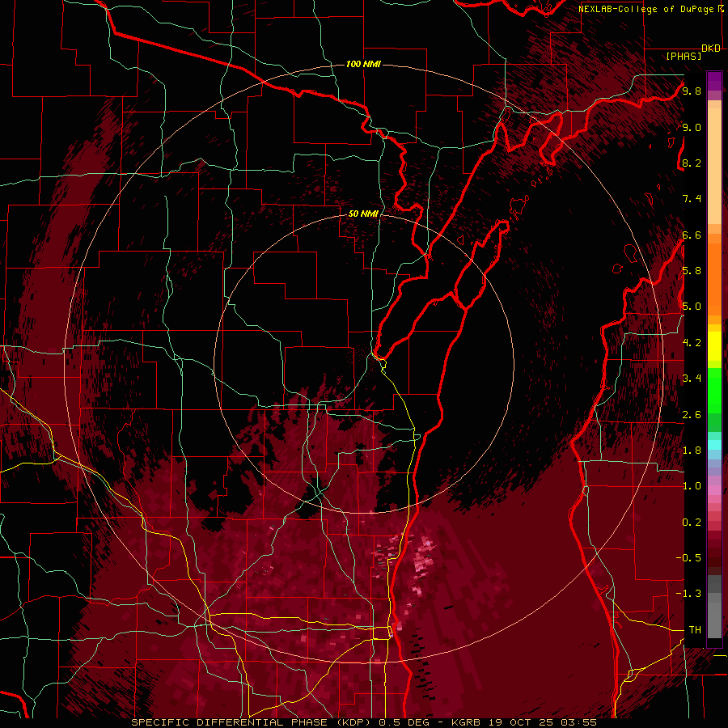Click the 5.0 value on the color scale

[x=692, y=307]
